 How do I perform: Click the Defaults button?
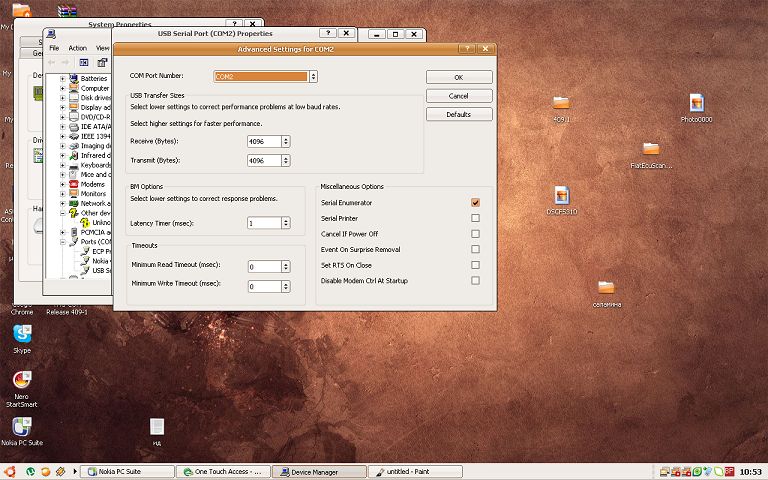point(458,114)
